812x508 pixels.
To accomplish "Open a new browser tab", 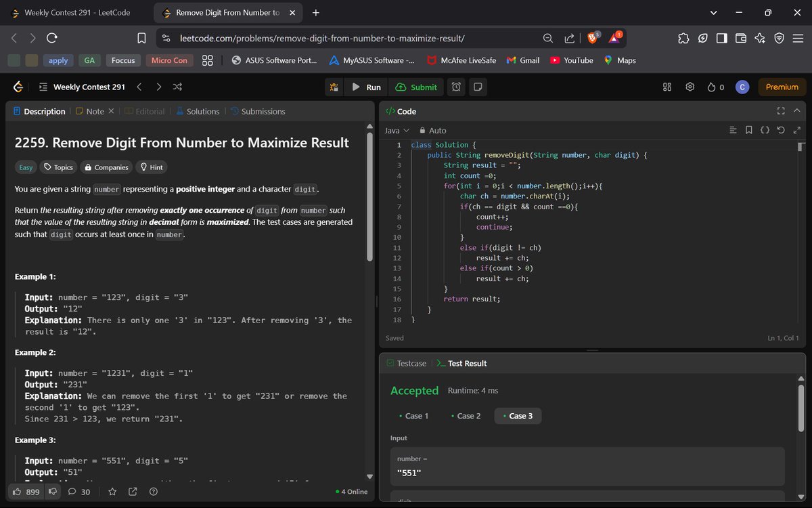I will pyautogui.click(x=316, y=12).
